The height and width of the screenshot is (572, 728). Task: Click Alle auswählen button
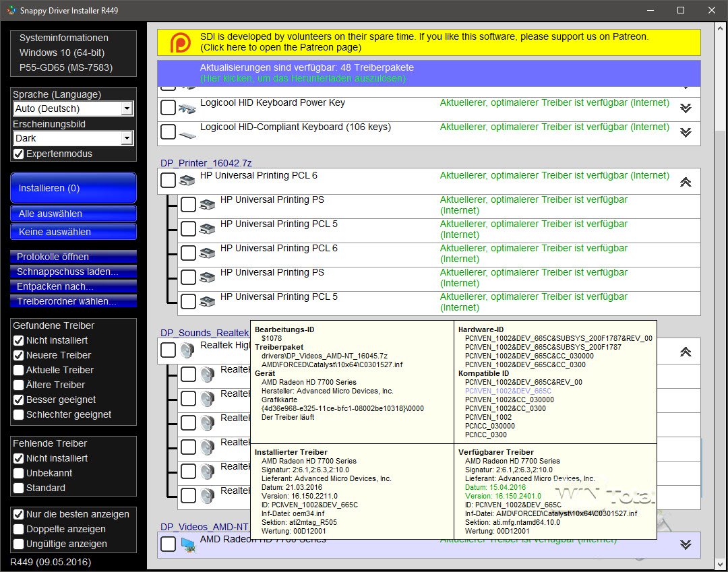tap(73, 214)
